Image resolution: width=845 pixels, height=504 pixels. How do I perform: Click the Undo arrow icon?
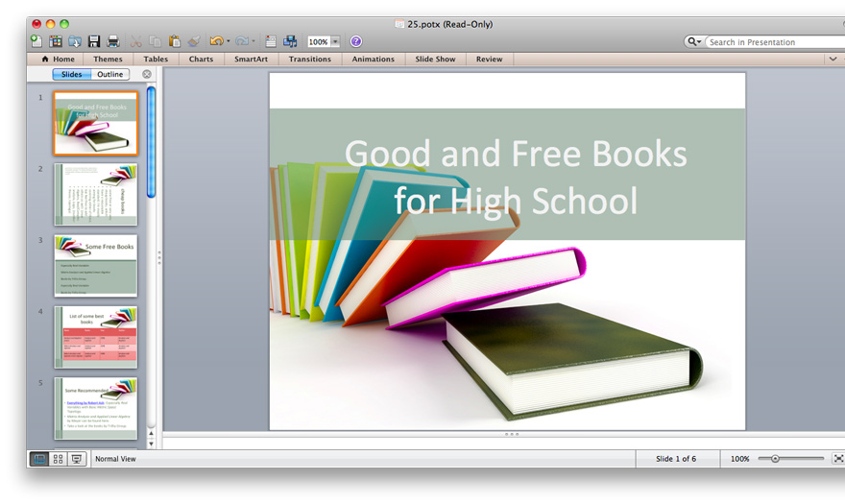[215, 41]
